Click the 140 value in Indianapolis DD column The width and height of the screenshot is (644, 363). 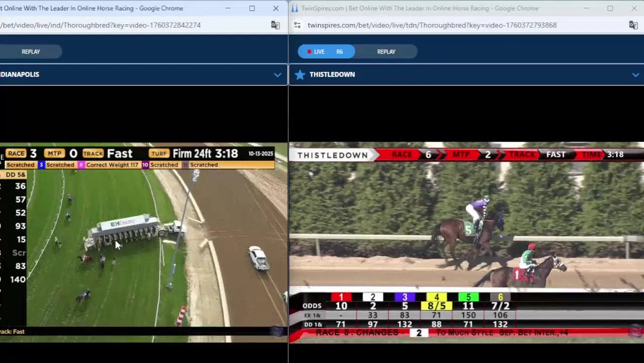(x=18, y=279)
